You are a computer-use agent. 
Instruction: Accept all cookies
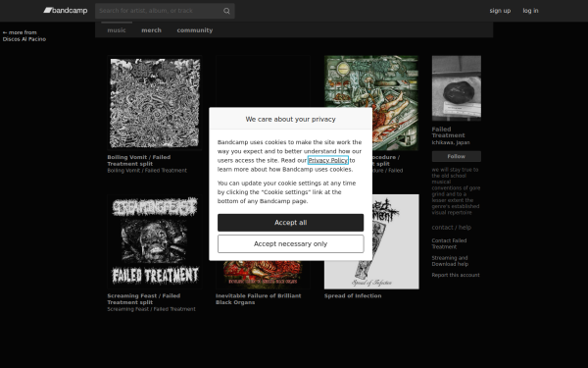point(291,223)
